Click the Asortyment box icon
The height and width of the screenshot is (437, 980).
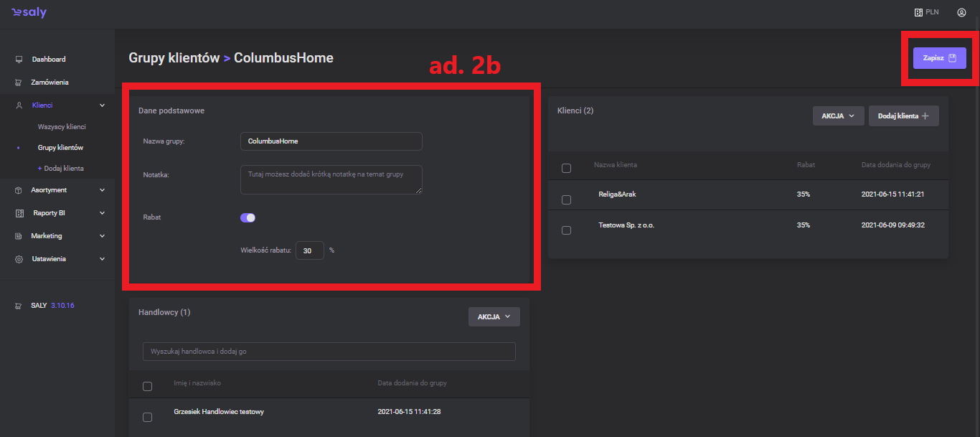click(19, 190)
